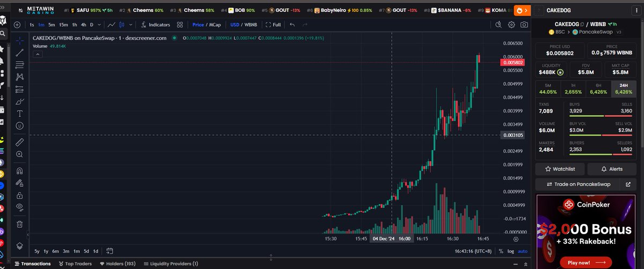644x269 pixels.
Task: Hide all drawings with eye icon
Action: (20, 207)
